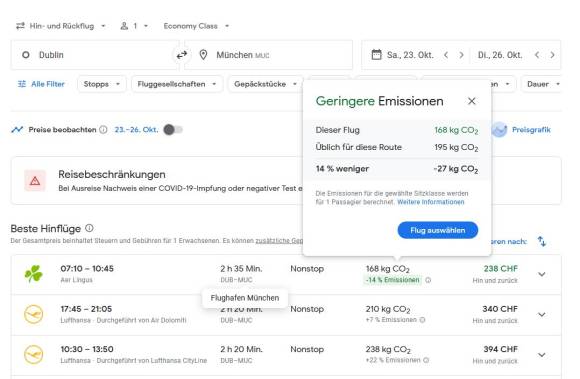This screenshot has width=580, height=379.
Task: Open Alle Filter options
Action: (x=41, y=84)
